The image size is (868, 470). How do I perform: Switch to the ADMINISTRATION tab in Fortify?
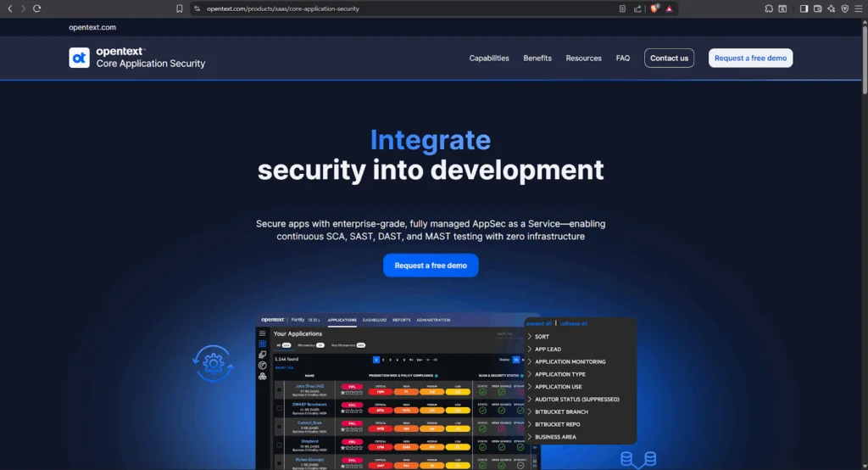pos(433,320)
